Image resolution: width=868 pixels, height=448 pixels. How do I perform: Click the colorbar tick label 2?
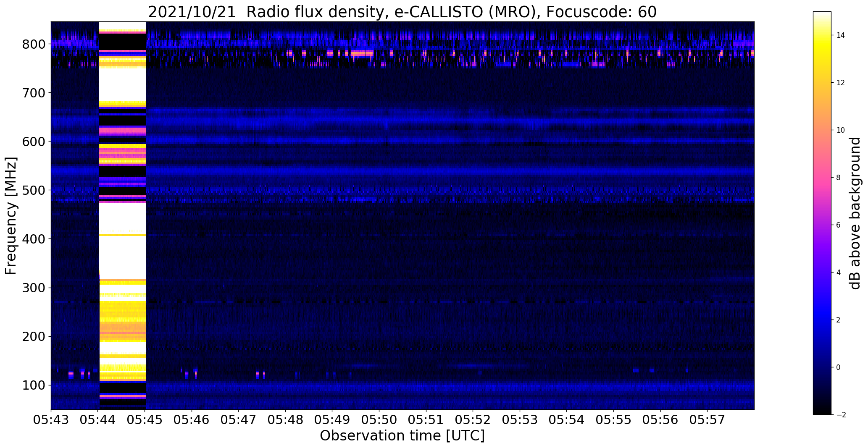click(839, 320)
